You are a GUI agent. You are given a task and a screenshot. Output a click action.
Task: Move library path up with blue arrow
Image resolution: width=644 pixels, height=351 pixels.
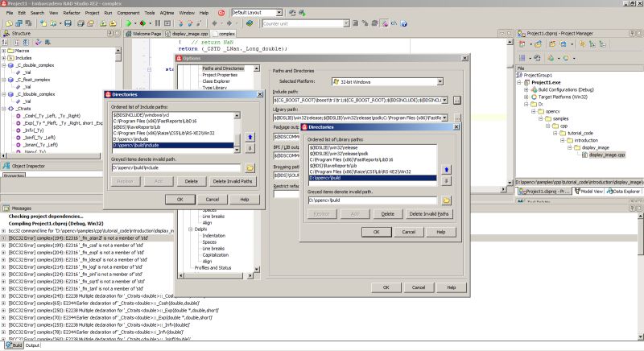447,170
